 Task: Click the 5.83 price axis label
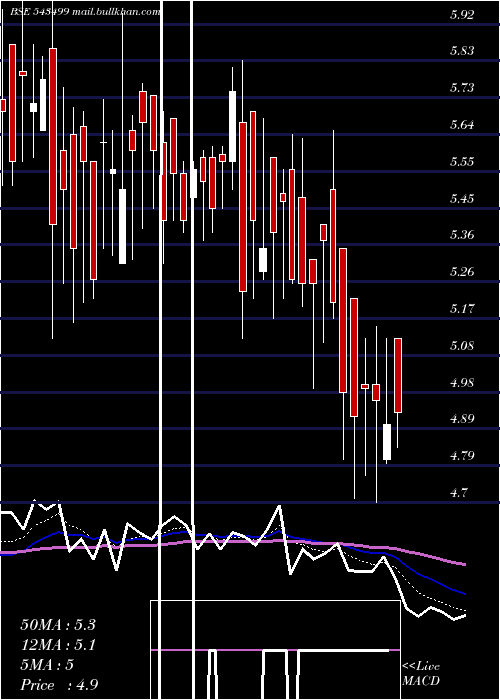[x=462, y=51]
